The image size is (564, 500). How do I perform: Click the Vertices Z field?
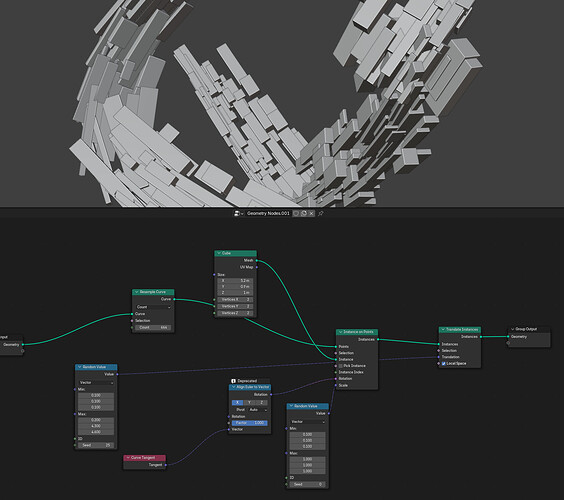[235, 313]
